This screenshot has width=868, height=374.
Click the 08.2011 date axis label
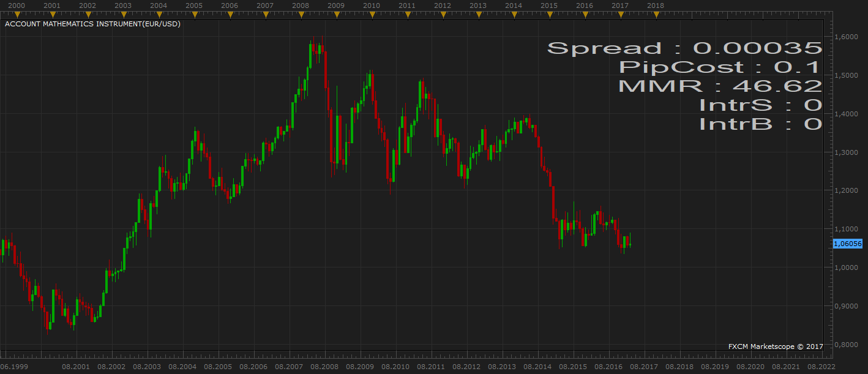coord(431,367)
